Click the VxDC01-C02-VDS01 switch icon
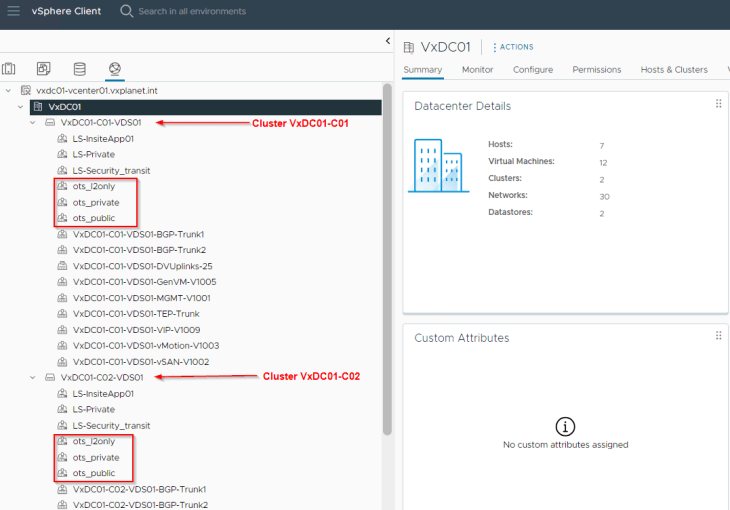This screenshot has width=730, height=510. tap(50, 377)
